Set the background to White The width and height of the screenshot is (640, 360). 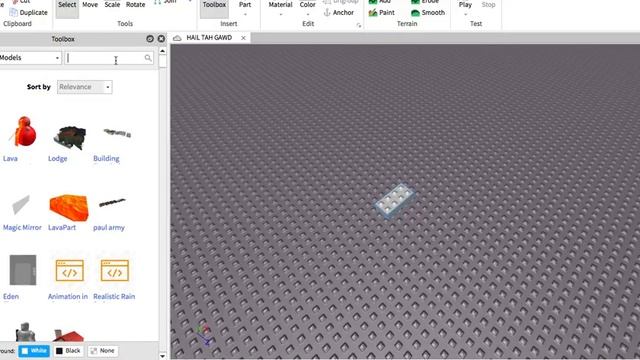pyautogui.click(x=34, y=351)
